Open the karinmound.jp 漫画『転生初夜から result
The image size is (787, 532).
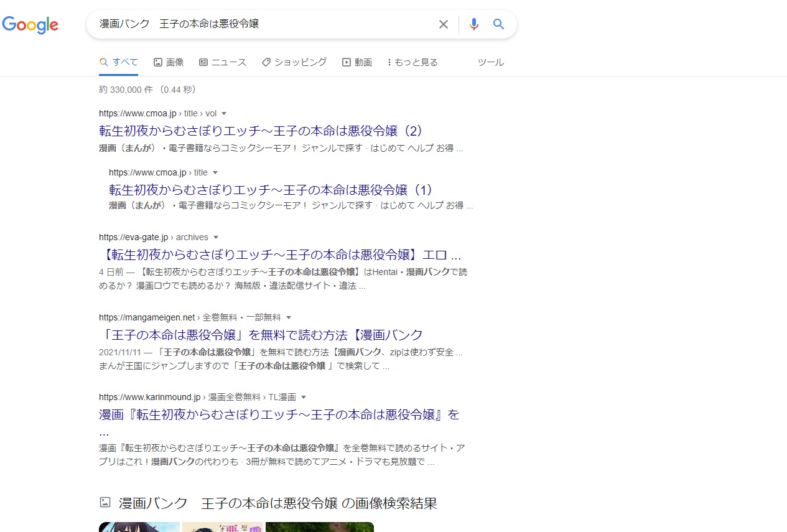click(x=279, y=421)
